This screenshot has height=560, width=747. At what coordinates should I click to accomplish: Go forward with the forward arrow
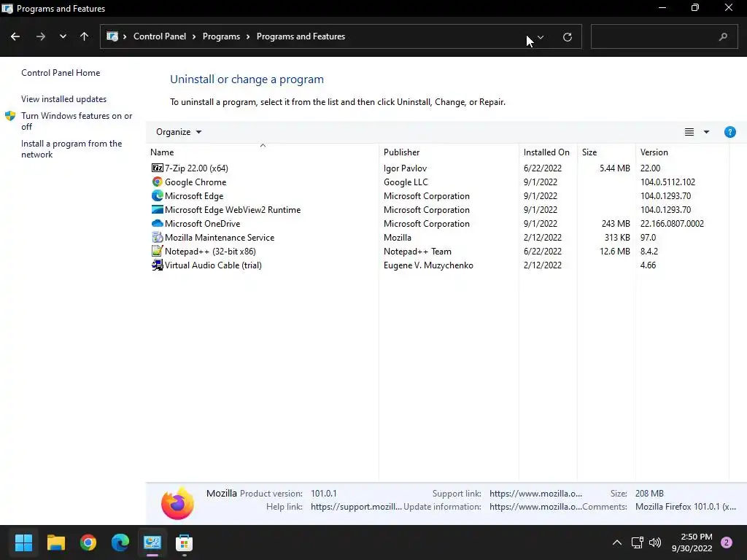41,36
